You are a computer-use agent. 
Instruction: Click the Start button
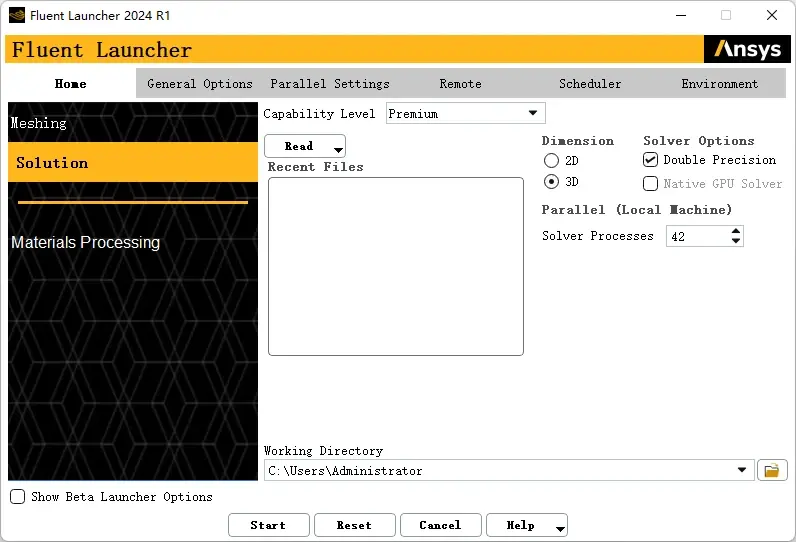tap(269, 525)
